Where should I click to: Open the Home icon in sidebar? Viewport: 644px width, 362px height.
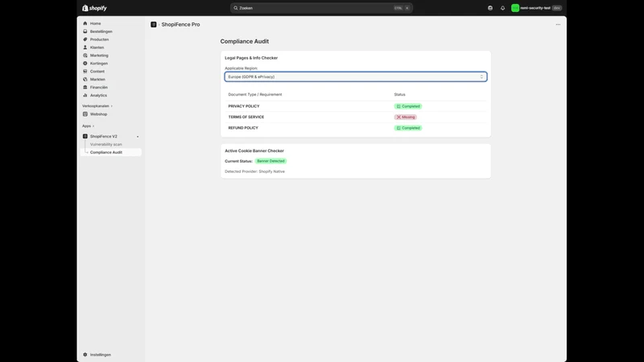click(x=85, y=23)
